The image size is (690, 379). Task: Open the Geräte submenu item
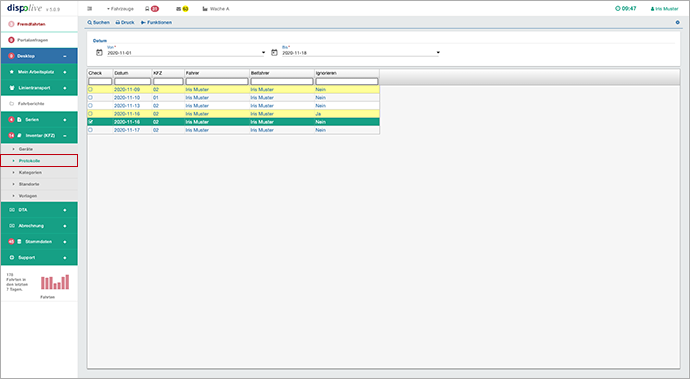[x=39, y=149]
